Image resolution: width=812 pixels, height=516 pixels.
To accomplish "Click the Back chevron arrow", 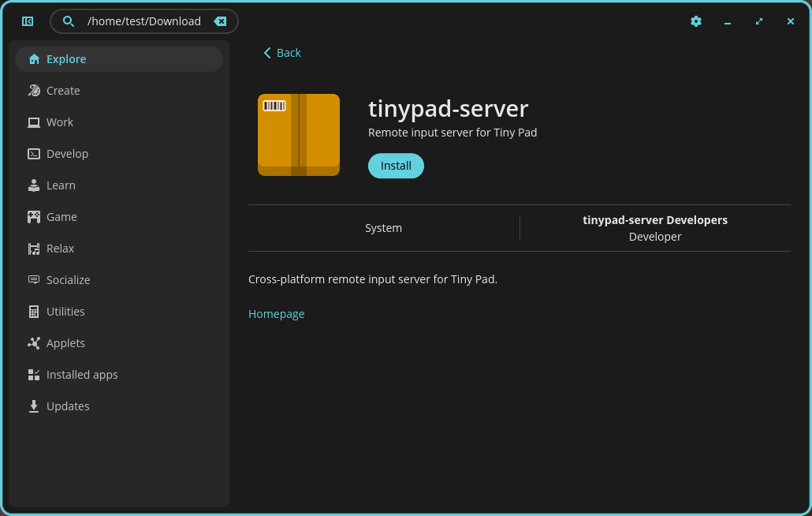I will pyautogui.click(x=267, y=53).
